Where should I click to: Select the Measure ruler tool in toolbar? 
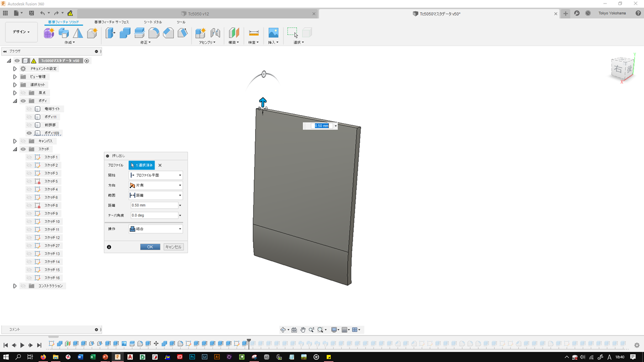254,33
